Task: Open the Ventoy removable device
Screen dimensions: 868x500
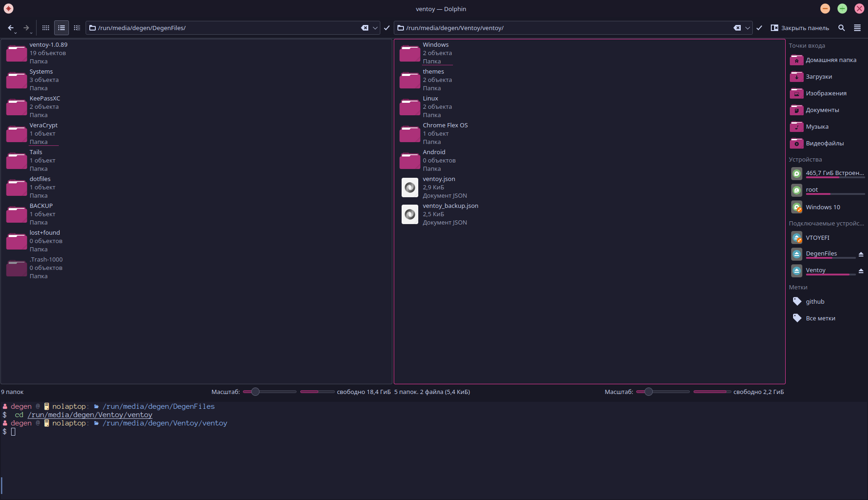Action: tap(822, 271)
